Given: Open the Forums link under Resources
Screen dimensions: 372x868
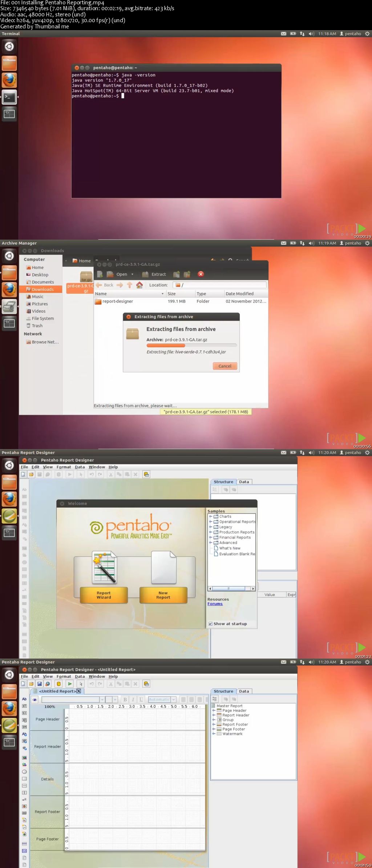Looking at the screenshot, I should (x=215, y=604).
